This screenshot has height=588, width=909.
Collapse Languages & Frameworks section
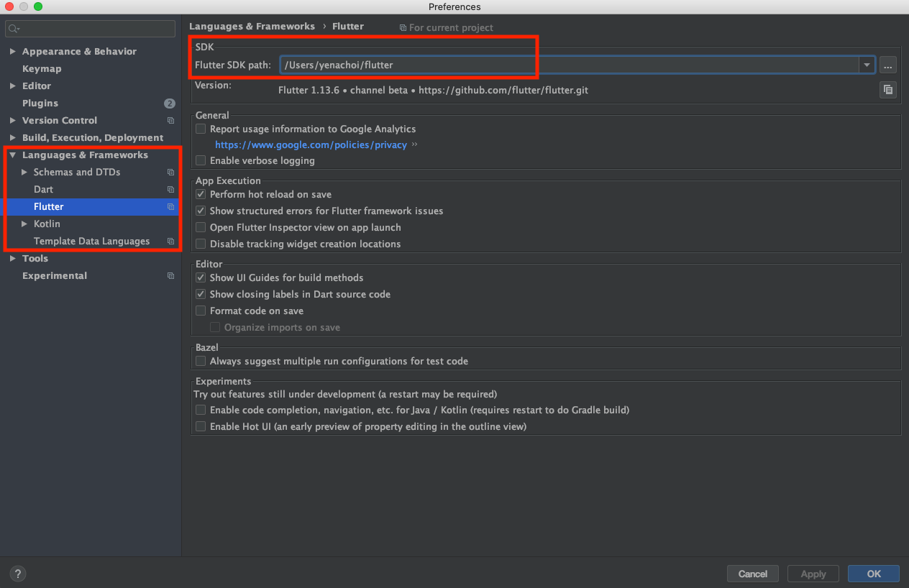(x=13, y=155)
